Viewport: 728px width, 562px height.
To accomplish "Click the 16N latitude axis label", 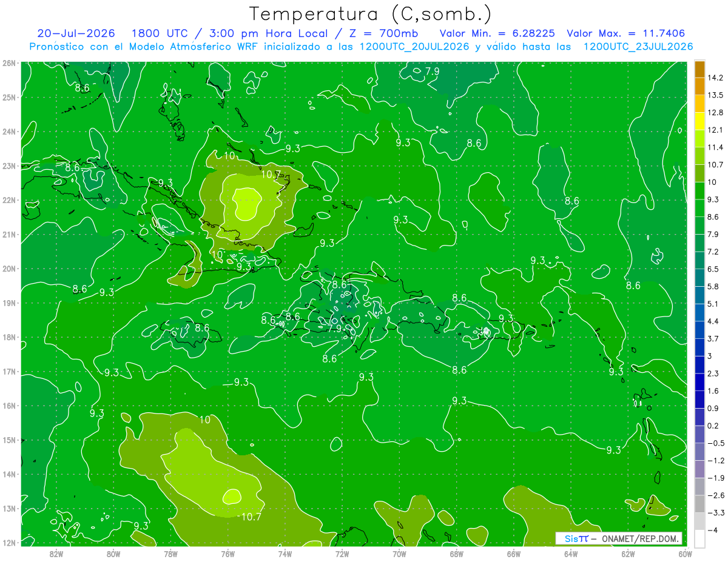I will [x=8, y=406].
